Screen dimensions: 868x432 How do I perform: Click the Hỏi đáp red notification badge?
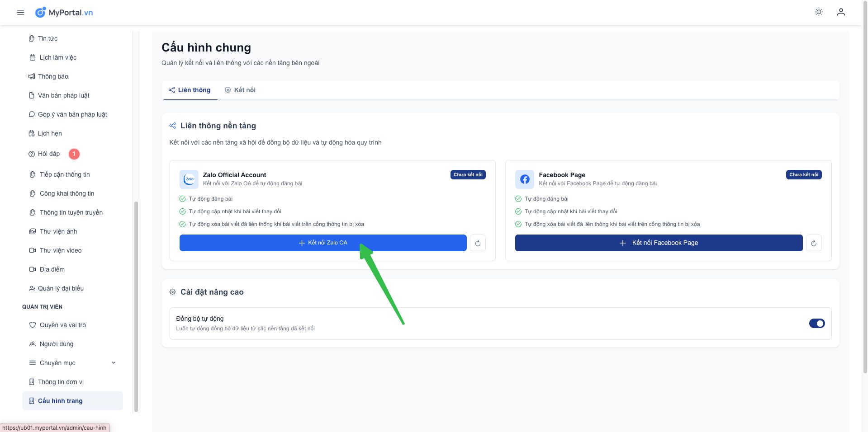(74, 154)
